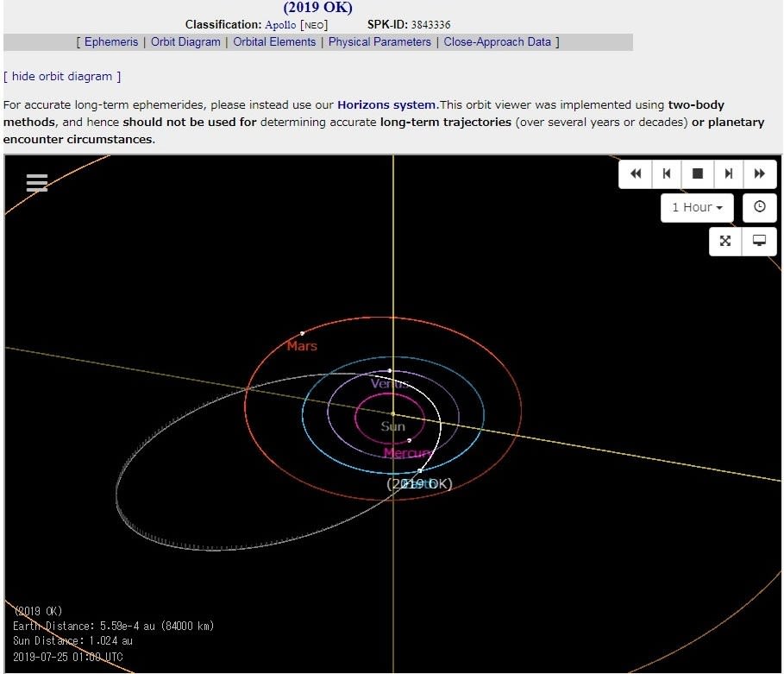Click the Mercury label in the diagram
This screenshot has width=784, height=674.
407,453
